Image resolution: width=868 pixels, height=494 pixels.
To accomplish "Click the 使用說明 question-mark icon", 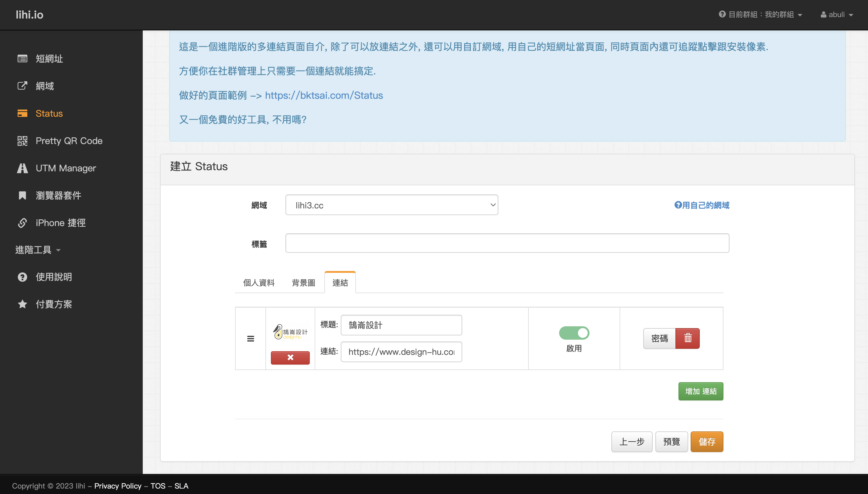I will [22, 277].
